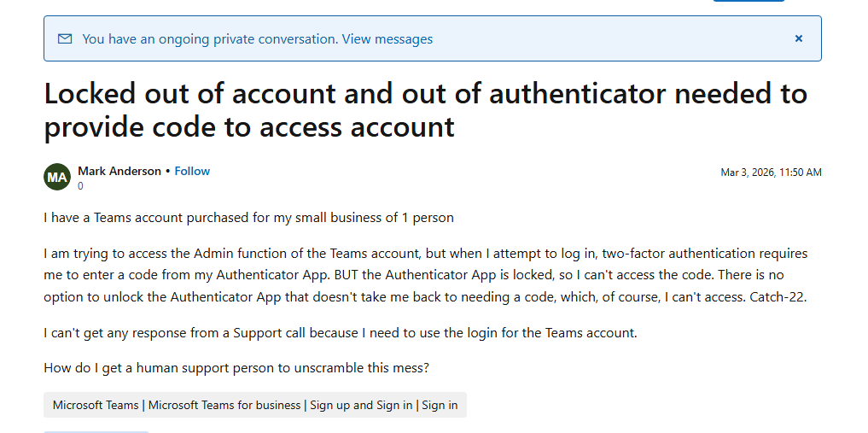This screenshot has height=433, width=868.
Task: Dismiss the private conversation banner
Action: point(799,38)
